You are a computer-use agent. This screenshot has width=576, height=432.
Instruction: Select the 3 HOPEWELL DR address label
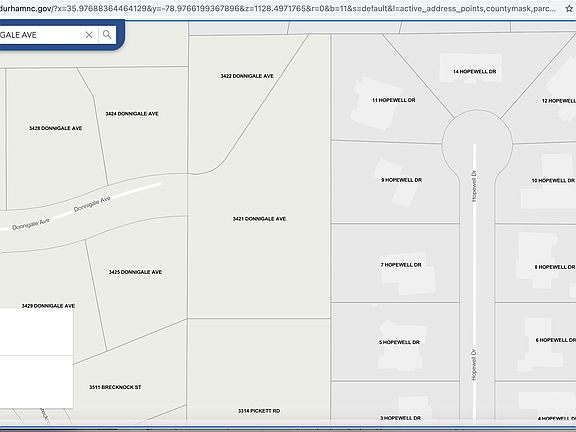pos(400,418)
